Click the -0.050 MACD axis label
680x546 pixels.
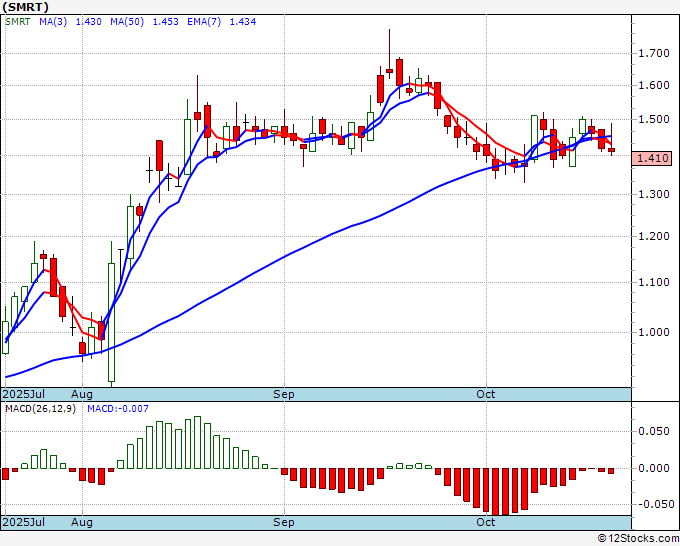click(652, 504)
